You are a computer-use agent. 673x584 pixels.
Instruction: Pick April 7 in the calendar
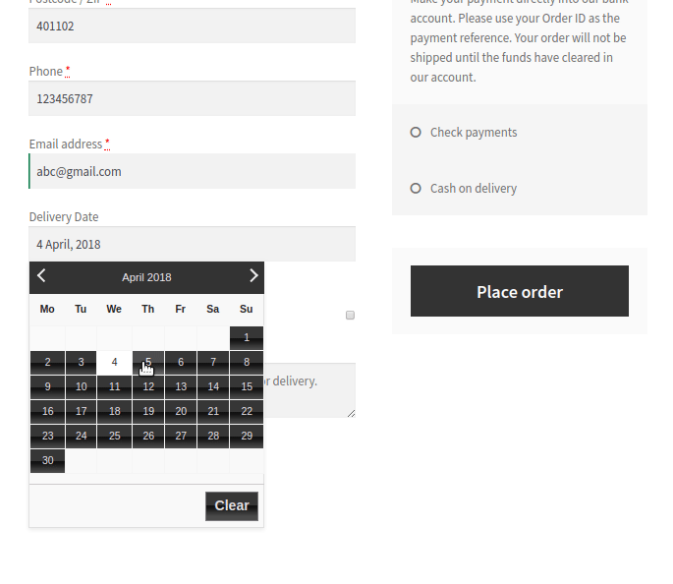point(213,363)
